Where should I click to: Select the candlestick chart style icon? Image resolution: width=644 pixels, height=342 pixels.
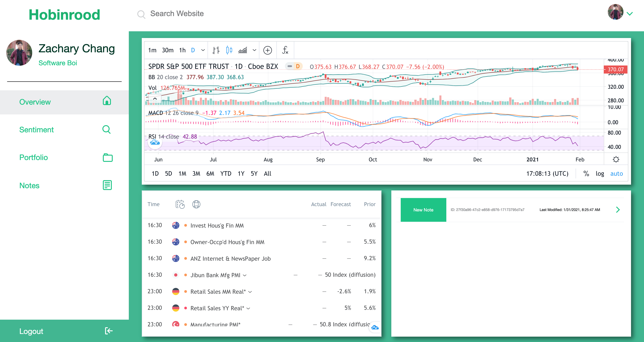[x=229, y=50]
